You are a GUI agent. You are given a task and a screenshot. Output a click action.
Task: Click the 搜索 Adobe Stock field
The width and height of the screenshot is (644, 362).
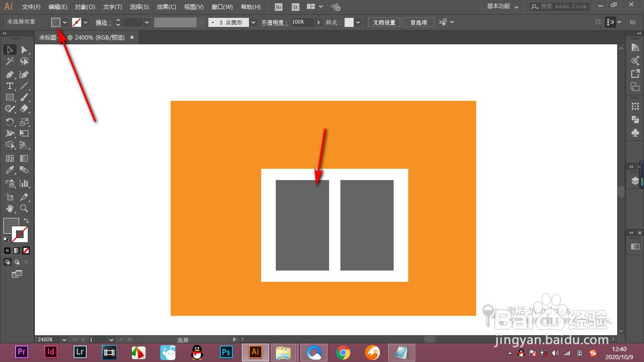click(x=560, y=7)
